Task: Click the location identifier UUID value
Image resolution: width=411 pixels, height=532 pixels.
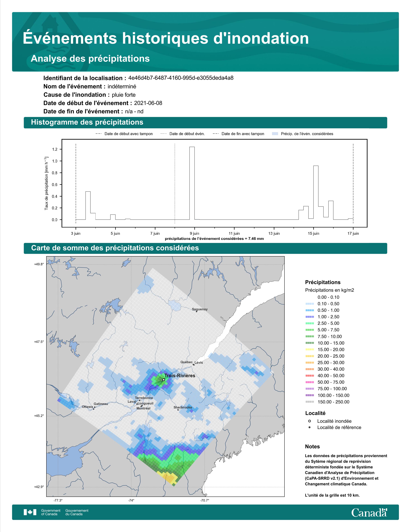Action: [181, 78]
